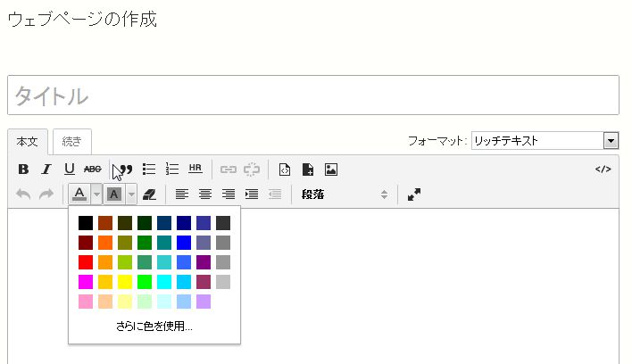Toggle center text alignment
632x364 pixels.
coord(205,194)
